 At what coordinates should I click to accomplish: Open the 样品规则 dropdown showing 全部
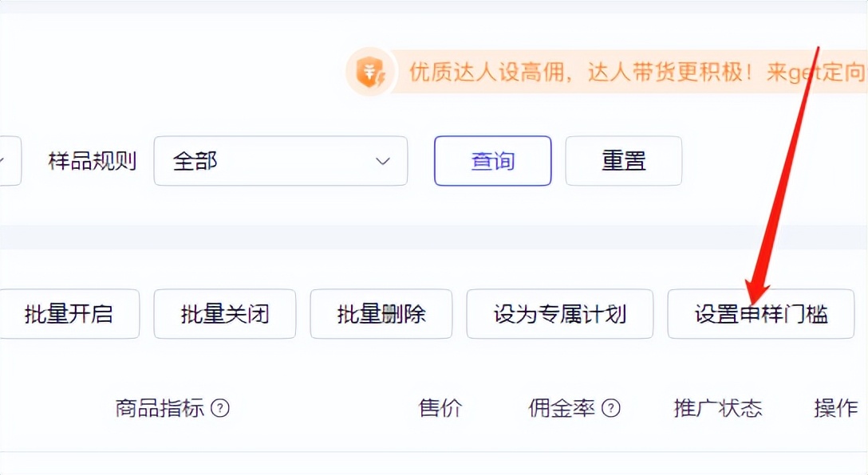point(280,161)
